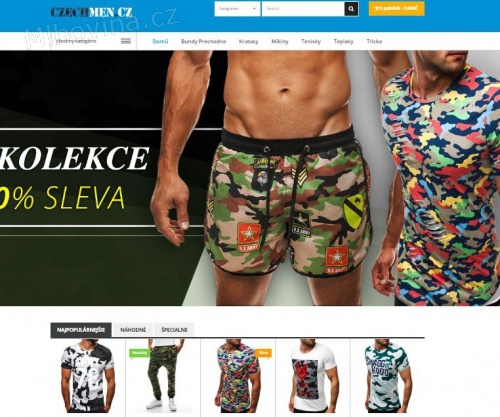Go to the Domů menu item

tap(160, 41)
